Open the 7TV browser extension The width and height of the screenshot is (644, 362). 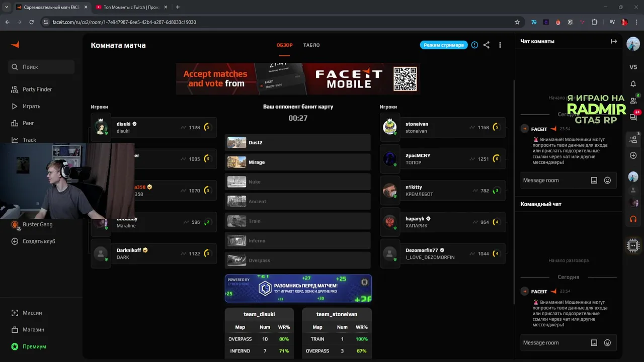tap(534, 22)
